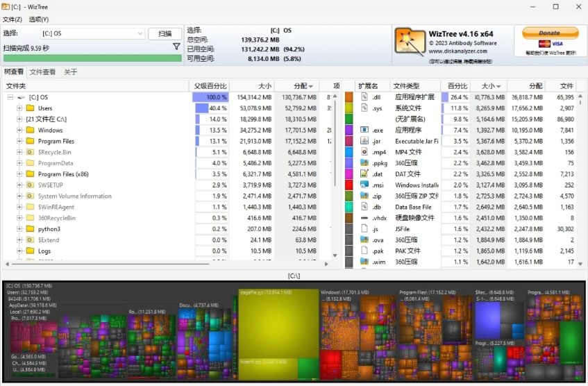
Task: Click the $Recycle.Bin system folder icon
Action: 30,152
